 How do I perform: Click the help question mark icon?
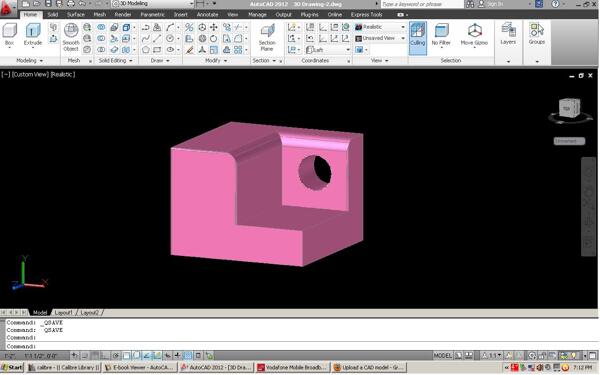(555, 4)
